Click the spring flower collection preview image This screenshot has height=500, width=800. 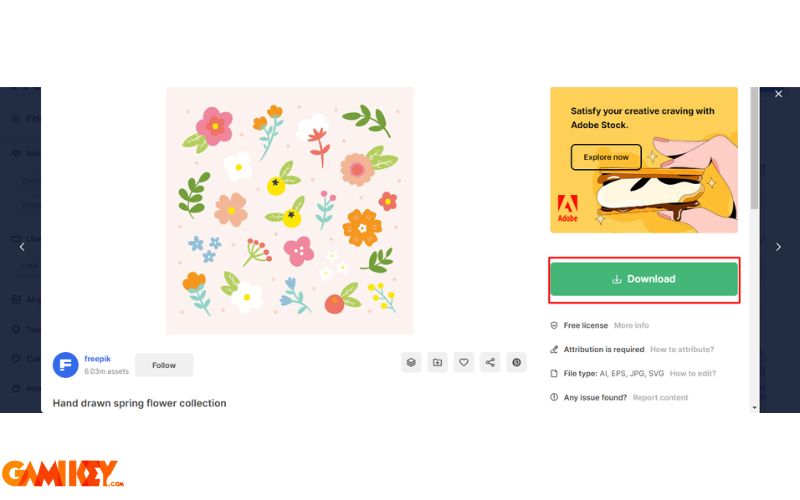[289, 211]
